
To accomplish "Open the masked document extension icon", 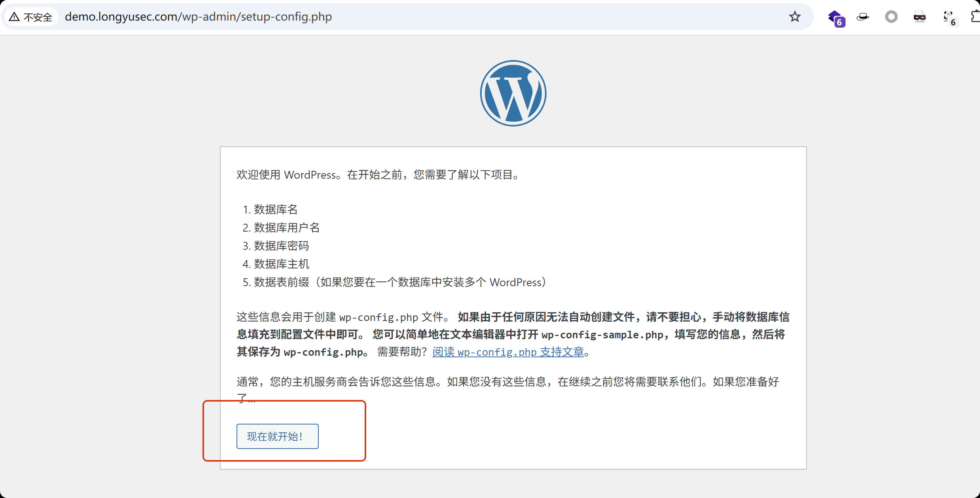I will [x=919, y=17].
